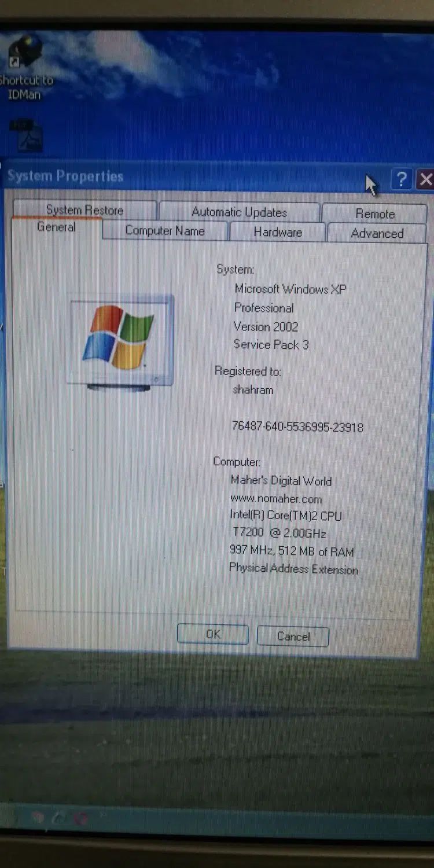434x868 pixels.
Task: Click the System: heading label
Action: [236, 269]
